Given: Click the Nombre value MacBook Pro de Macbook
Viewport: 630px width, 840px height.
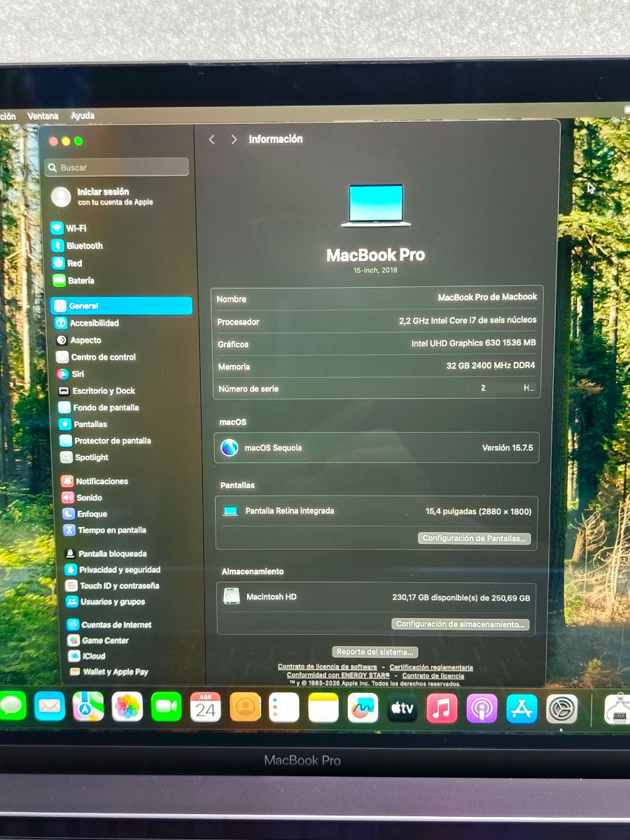Looking at the screenshot, I should [487, 297].
